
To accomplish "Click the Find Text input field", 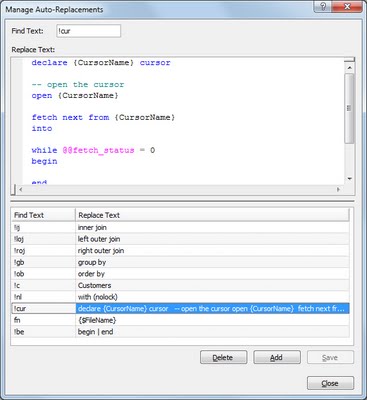I will pyautogui.click(x=88, y=31).
